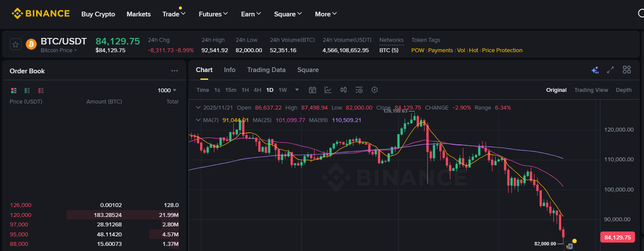
Task: Open chart display settings
Action: tap(359, 90)
